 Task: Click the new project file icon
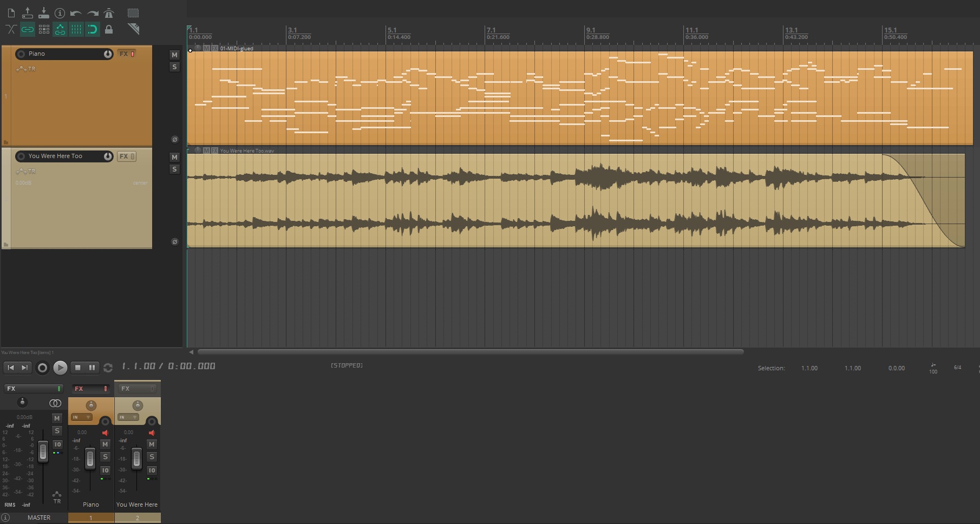click(x=11, y=12)
